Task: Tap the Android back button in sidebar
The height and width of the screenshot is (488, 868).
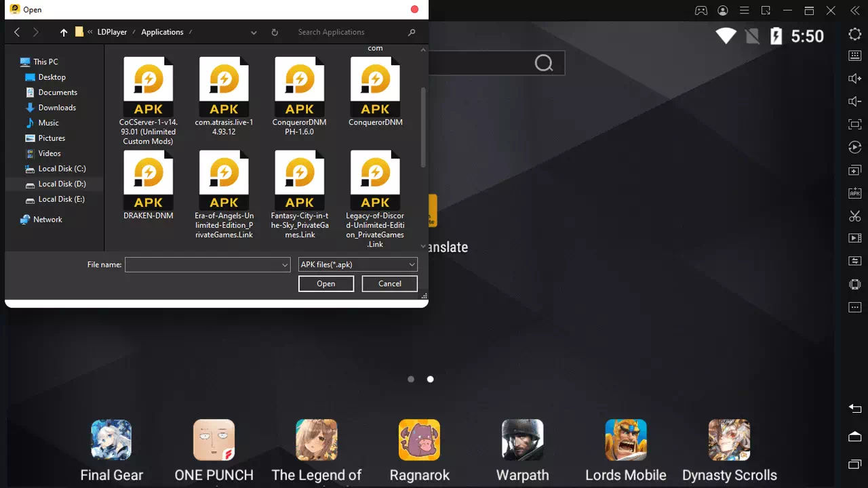Action: click(854, 408)
